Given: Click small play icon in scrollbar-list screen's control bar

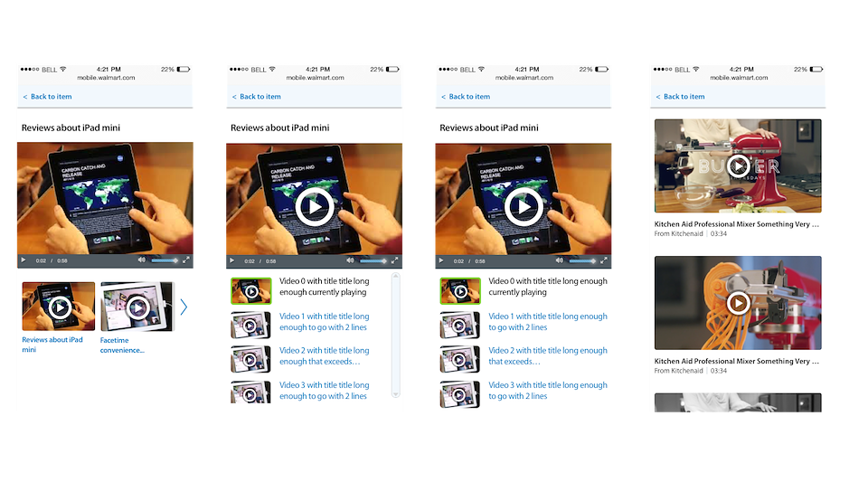Looking at the screenshot, I should tap(232, 260).
